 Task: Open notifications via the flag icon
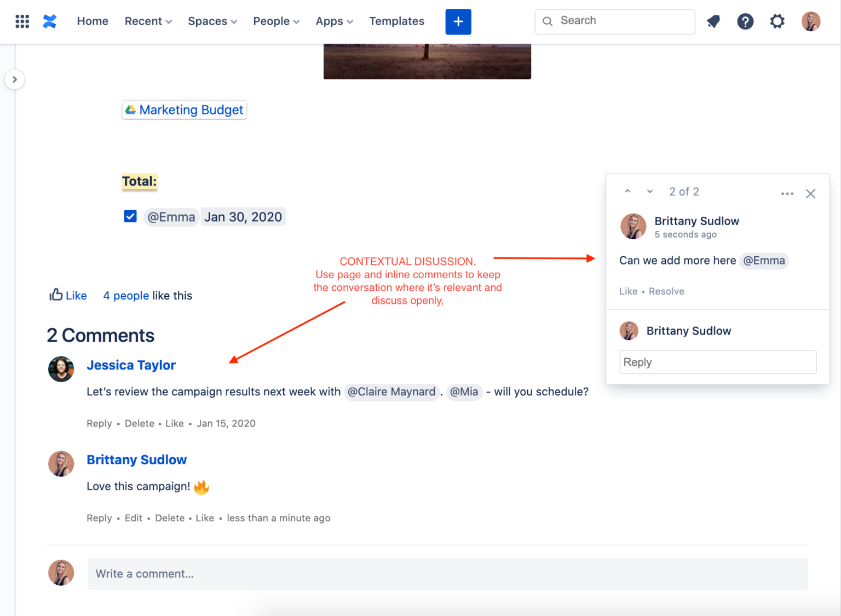pos(713,21)
